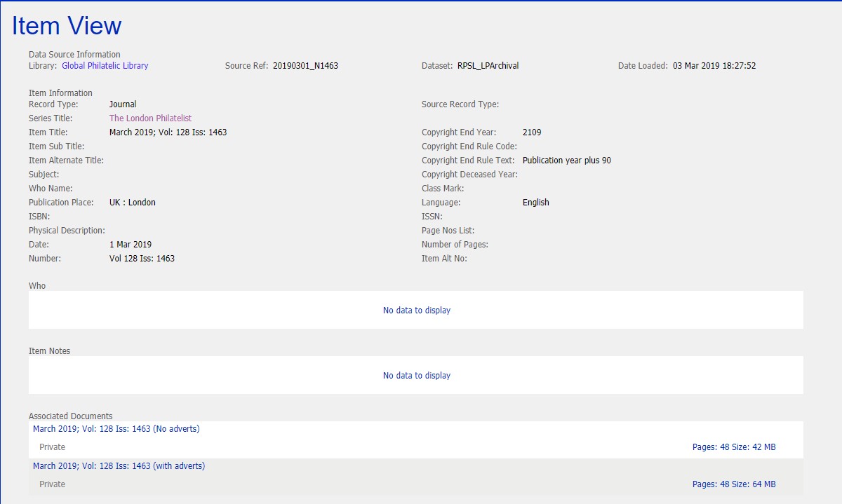Select the Data Source Information heading
Image resolution: width=842 pixels, height=504 pixels.
point(74,55)
